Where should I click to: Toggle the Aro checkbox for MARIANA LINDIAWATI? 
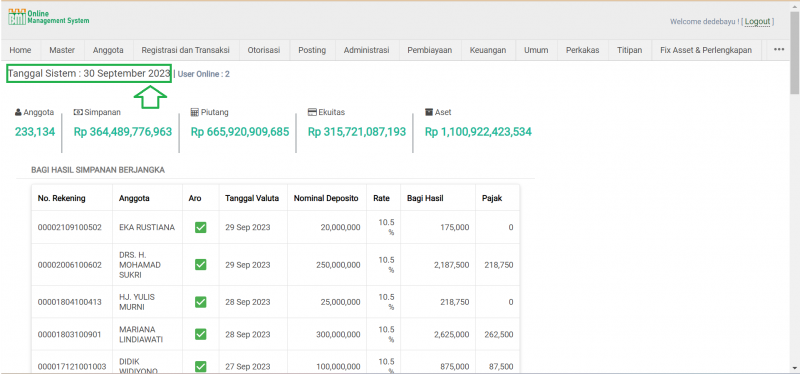pyautogui.click(x=201, y=335)
